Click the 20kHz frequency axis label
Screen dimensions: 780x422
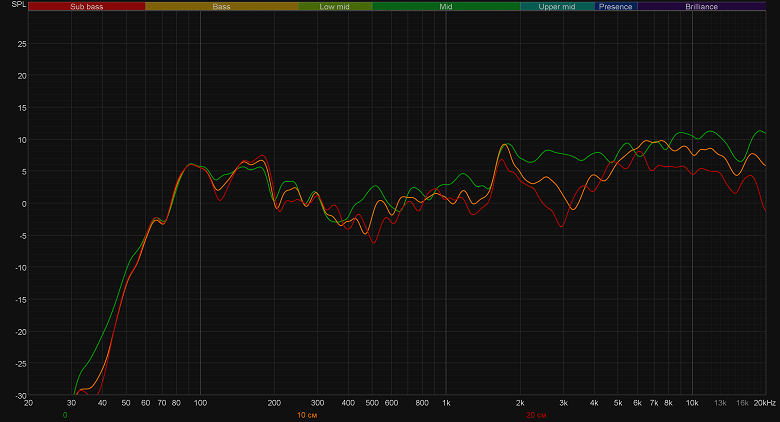[x=765, y=403]
